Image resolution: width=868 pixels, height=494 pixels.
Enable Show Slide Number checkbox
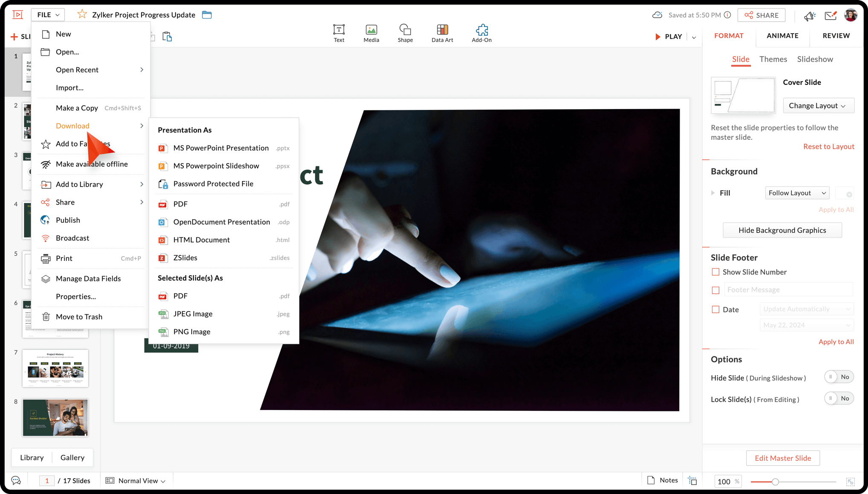pyautogui.click(x=715, y=272)
